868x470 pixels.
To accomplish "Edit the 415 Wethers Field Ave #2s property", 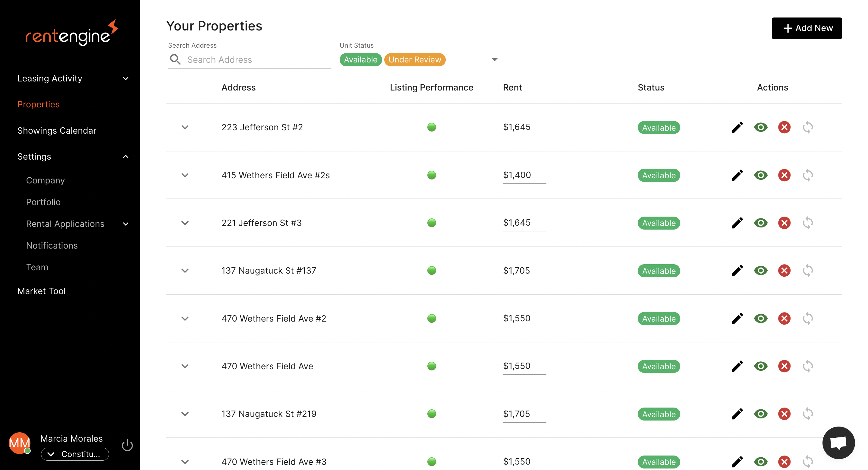I will [x=737, y=175].
